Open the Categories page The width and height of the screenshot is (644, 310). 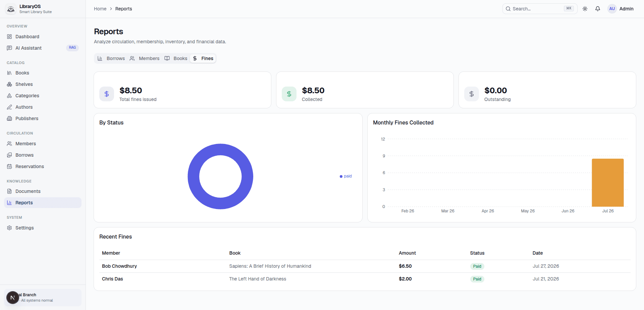(x=43, y=96)
